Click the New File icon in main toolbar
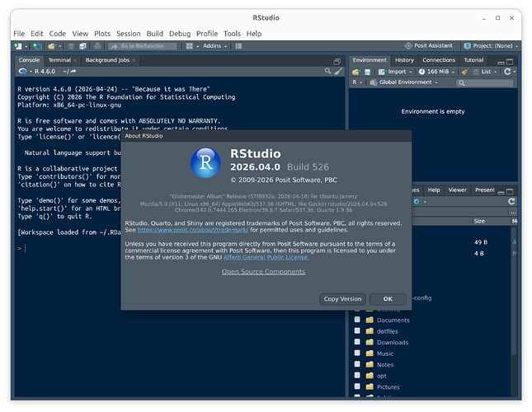This screenshot has width=532, height=412. click(17, 46)
